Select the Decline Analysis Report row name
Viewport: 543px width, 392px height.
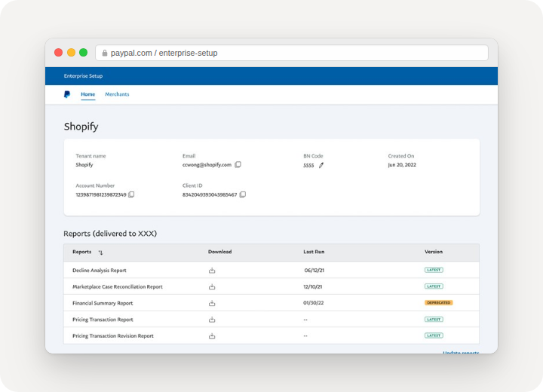[x=100, y=271]
